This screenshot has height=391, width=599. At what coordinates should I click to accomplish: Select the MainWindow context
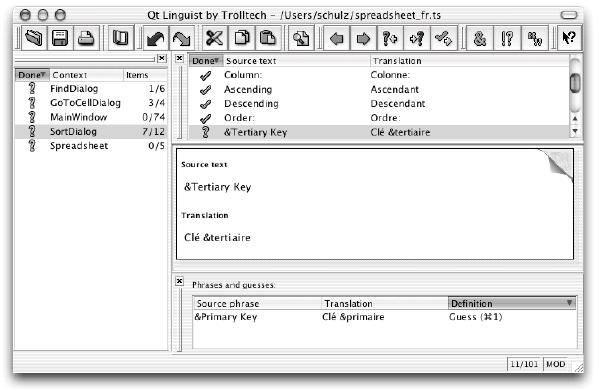pyautogui.click(x=91, y=117)
